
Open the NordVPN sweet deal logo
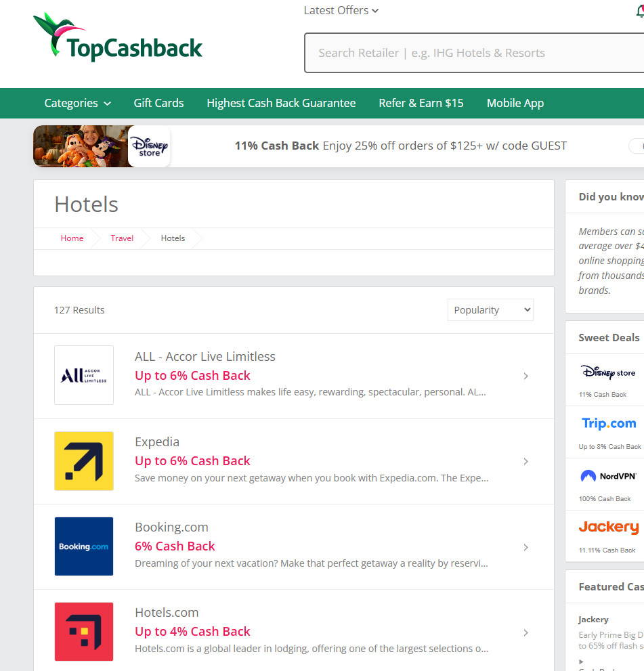click(x=609, y=476)
